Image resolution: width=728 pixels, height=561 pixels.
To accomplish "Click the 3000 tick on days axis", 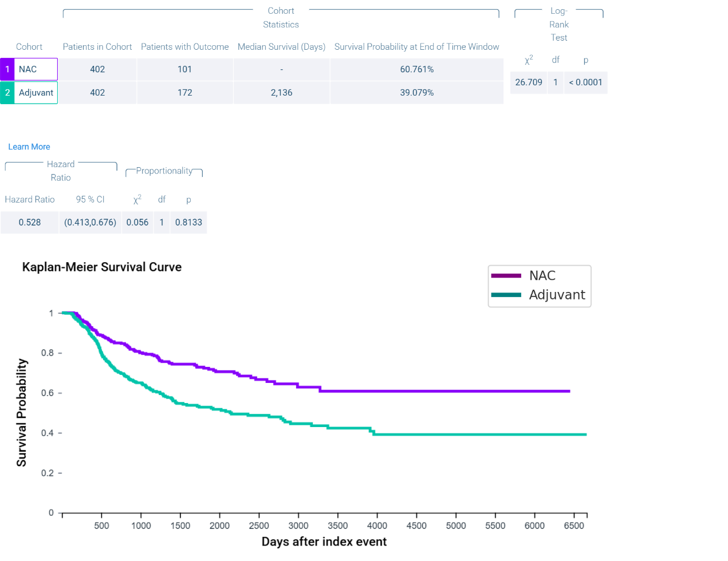I will click(x=298, y=526).
